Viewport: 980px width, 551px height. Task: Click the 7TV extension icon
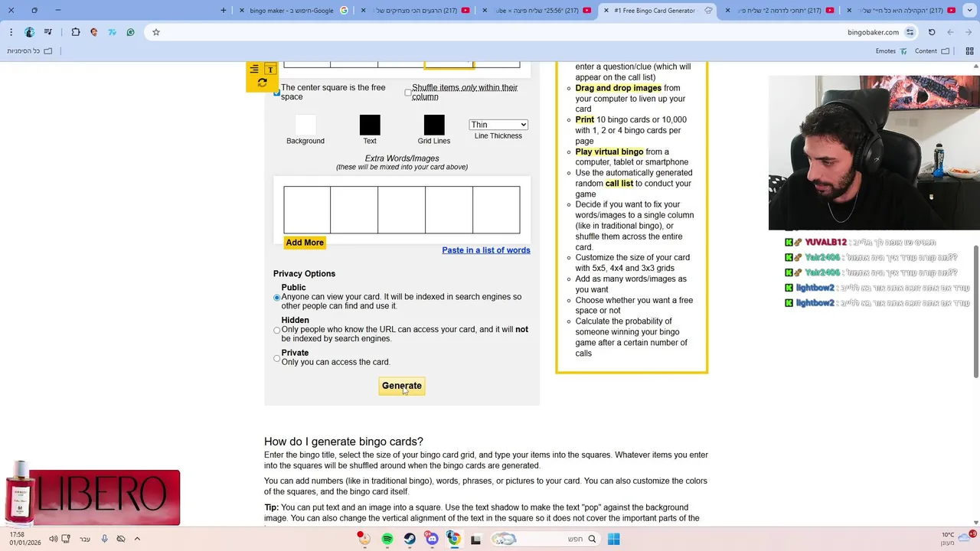click(113, 32)
